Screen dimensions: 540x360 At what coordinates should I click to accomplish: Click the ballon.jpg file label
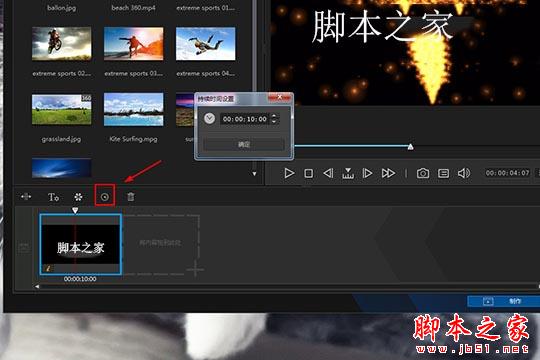click(62, 8)
